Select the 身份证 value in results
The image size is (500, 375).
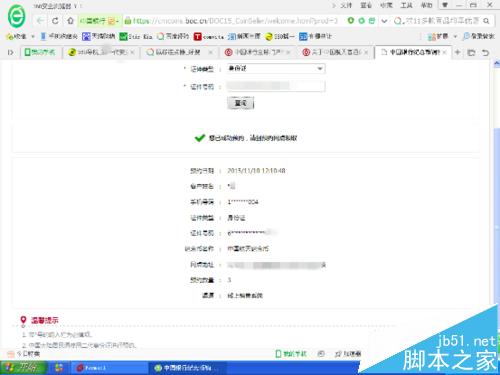[236, 218]
